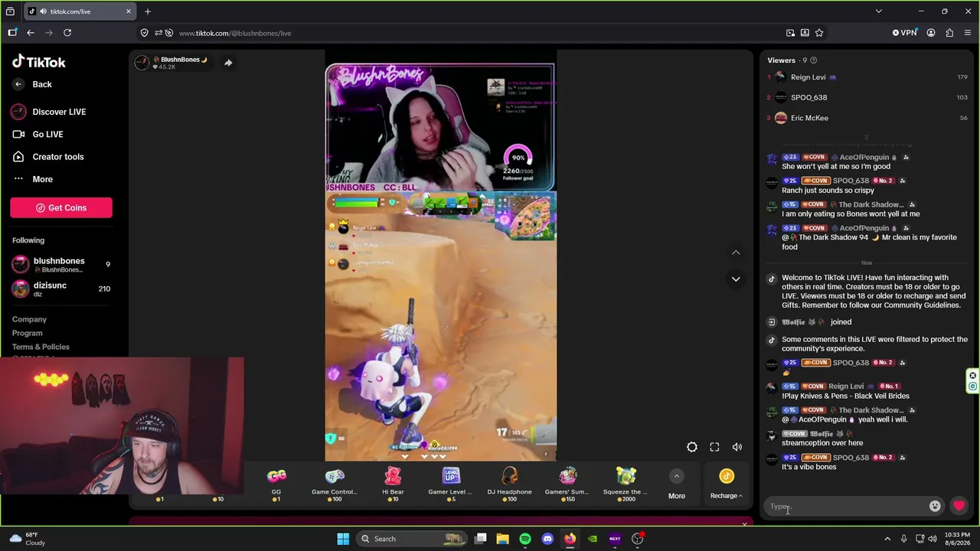Toggle the browser sidebar button
Viewport: 980px width, 551px height.
[x=12, y=33]
